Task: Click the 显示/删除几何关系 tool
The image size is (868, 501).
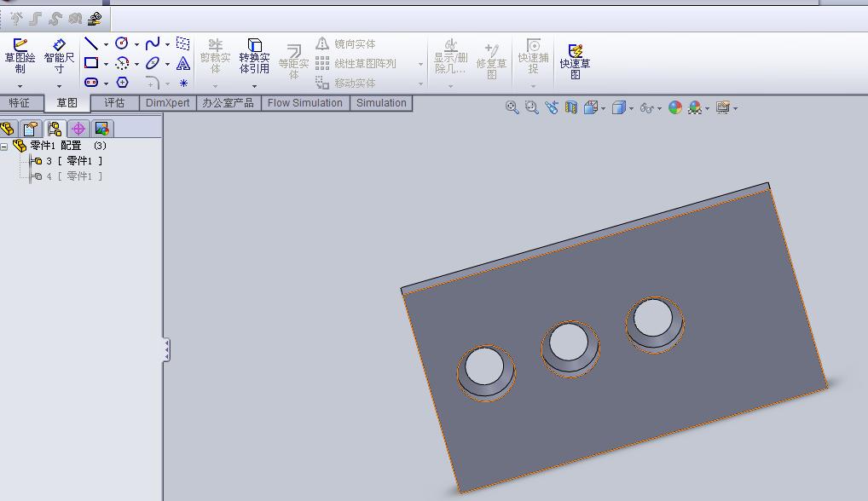Action: click(x=450, y=56)
